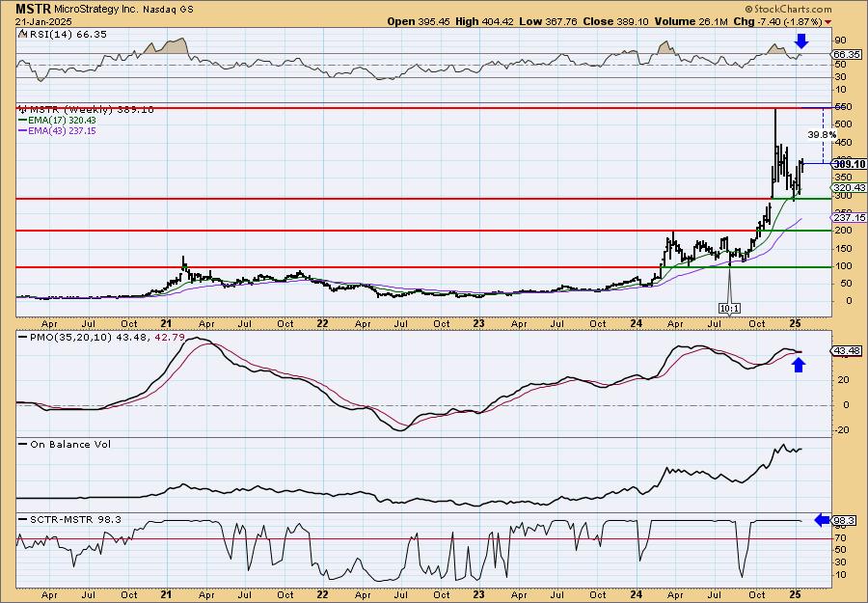Viewport: 868px width, 603px height.
Task: Click the 150 level on the price axis
Action: click(843, 248)
